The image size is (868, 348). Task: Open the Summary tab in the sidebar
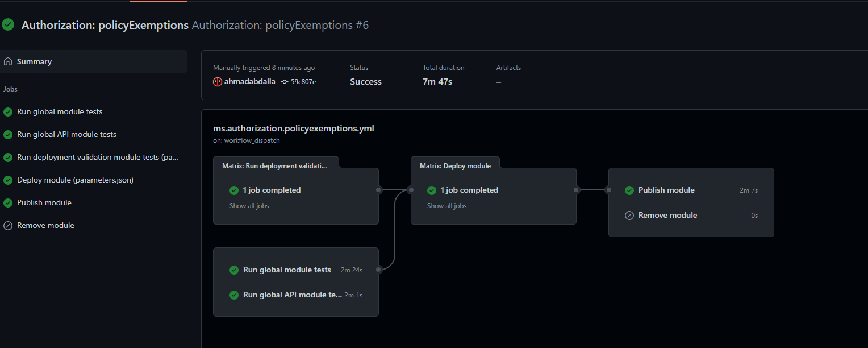point(34,61)
